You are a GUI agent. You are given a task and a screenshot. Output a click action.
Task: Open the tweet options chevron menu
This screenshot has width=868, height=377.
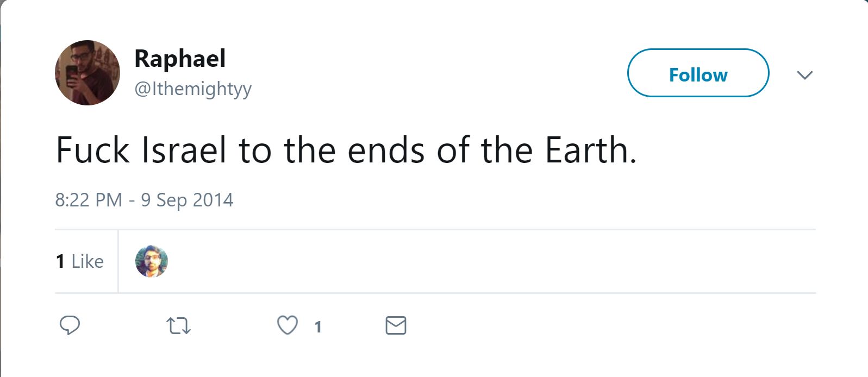pyautogui.click(x=804, y=75)
